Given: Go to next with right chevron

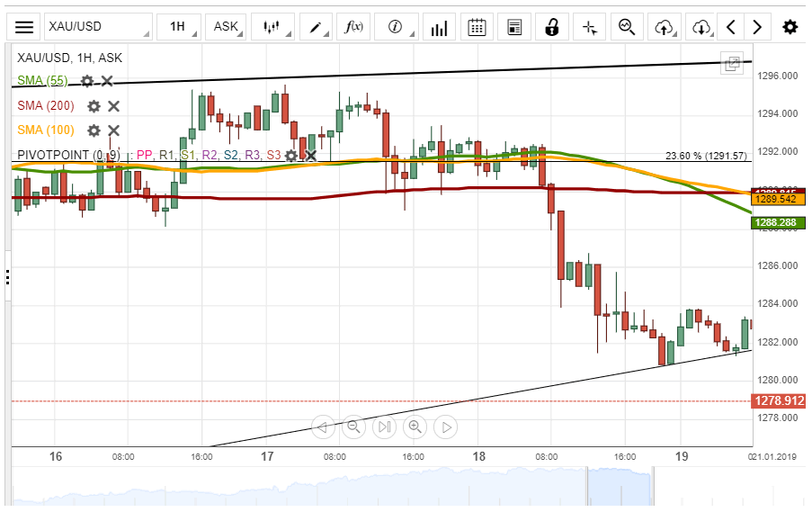Looking at the screenshot, I should click(757, 27).
